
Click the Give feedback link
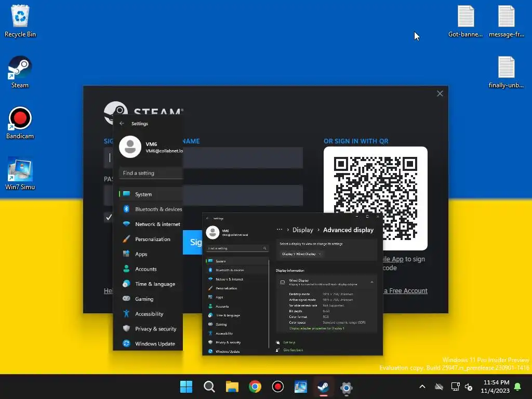pyautogui.click(x=293, y=350)
